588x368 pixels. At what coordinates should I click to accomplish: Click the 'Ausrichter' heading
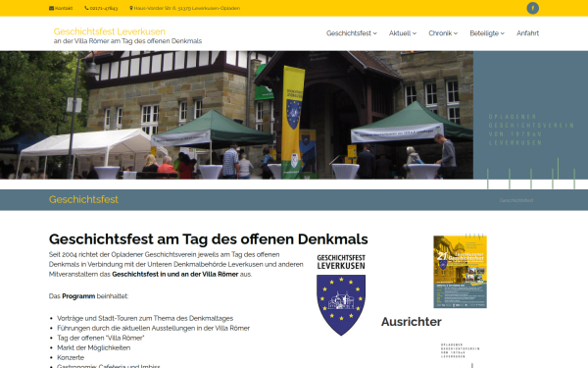click(412, 322)
